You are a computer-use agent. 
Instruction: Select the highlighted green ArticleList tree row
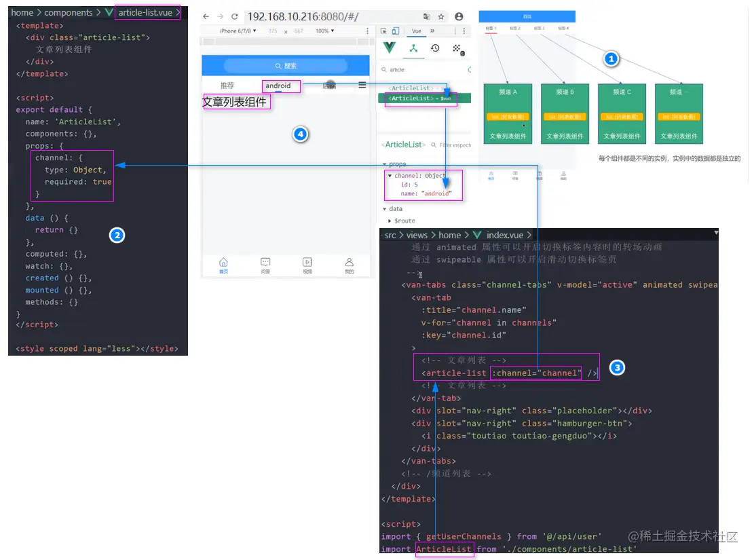click(x=425, y=98)
